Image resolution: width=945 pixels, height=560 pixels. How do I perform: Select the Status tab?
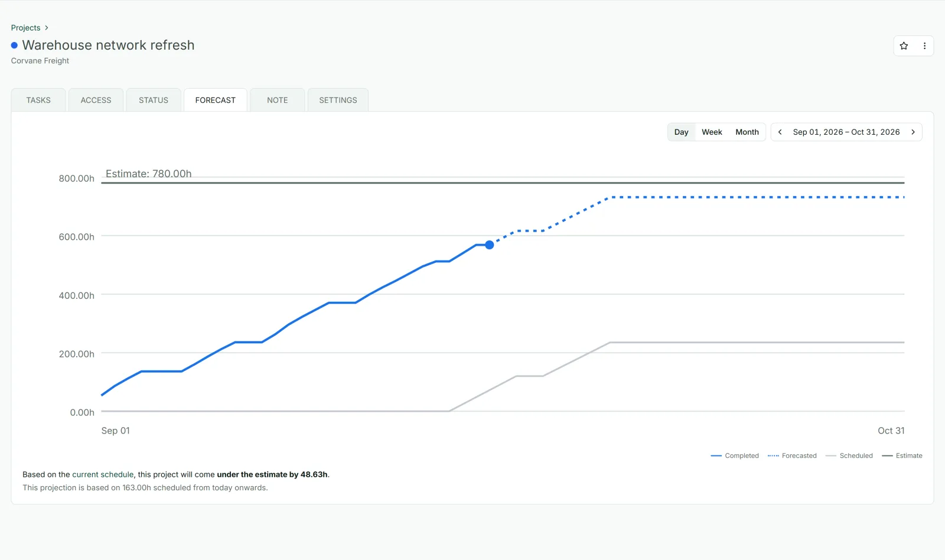154,100
